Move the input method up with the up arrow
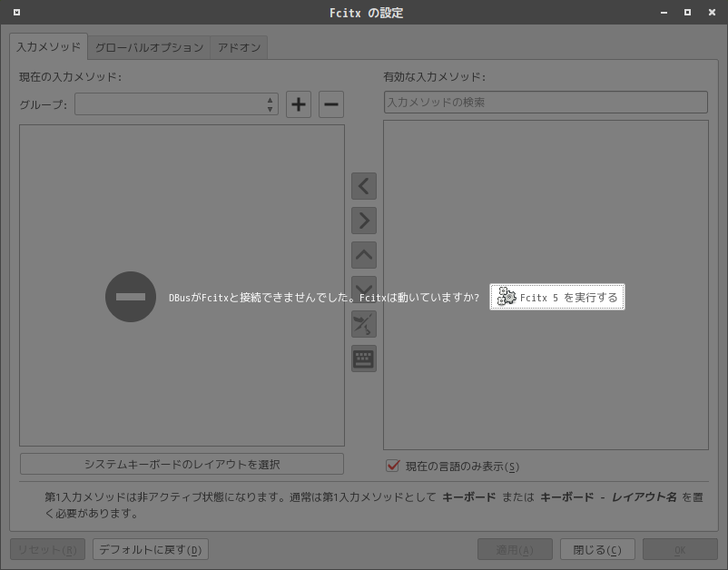Screen dimensions: 728x570 coord(364,255)
